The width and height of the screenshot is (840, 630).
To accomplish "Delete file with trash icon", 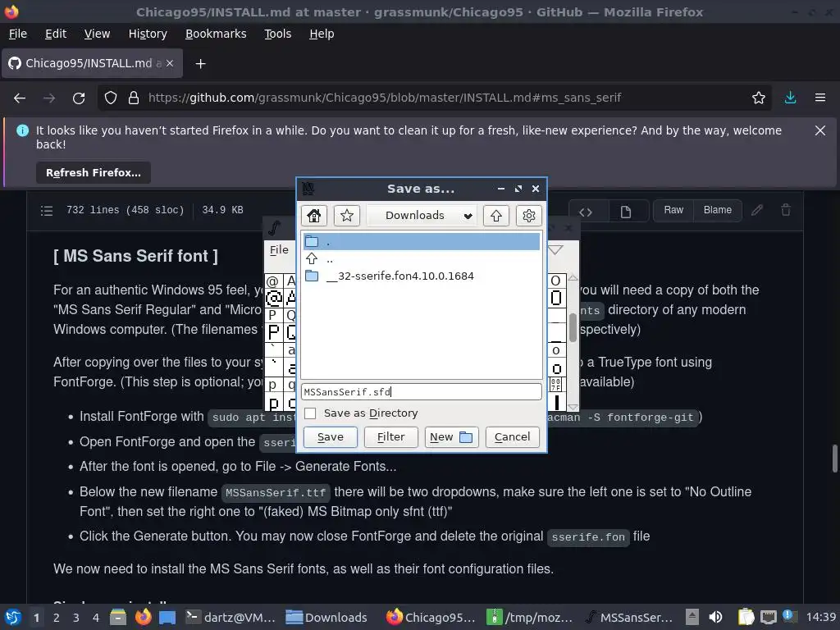I will pyautogui.click(x=786, y=210).
